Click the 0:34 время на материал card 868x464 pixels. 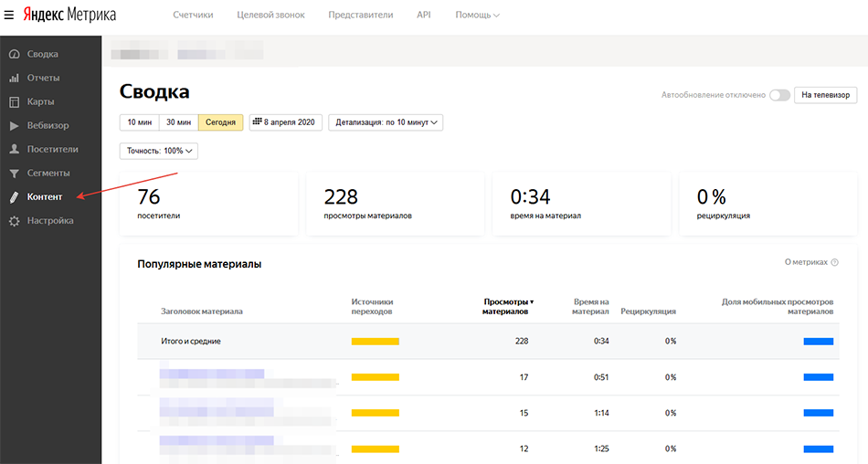point(581,203)
